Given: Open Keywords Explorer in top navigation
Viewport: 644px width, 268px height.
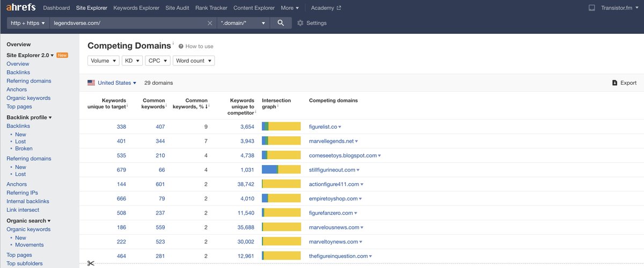Looking at the screenshot, I should click(136, 8).
